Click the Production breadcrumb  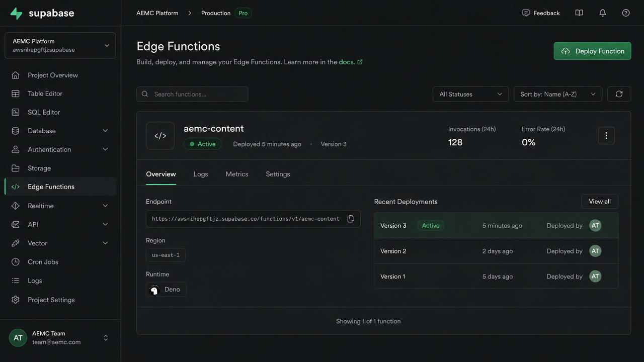(216, 13)
